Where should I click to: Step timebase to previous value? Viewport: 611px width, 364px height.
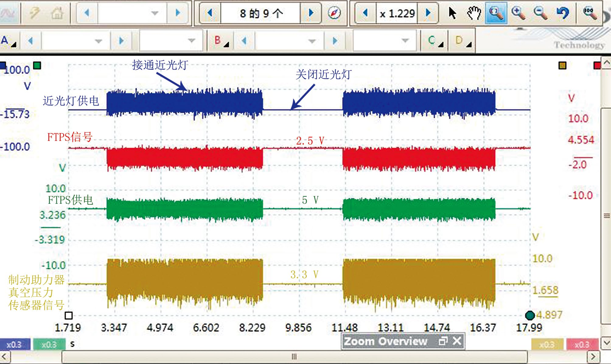87,13
